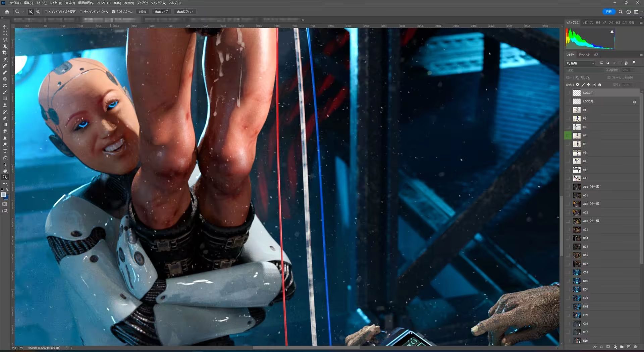
Task: Open the 種類 layer filter dropdown
Action: (581, 63)
